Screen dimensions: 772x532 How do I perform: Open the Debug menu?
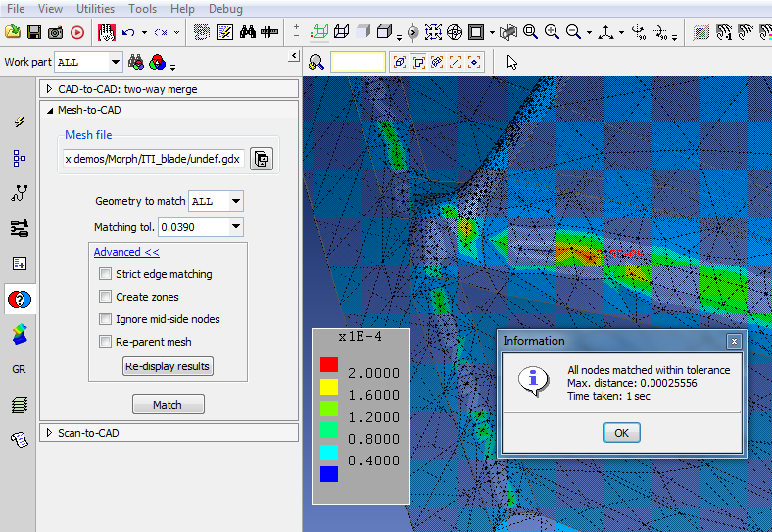225,9
